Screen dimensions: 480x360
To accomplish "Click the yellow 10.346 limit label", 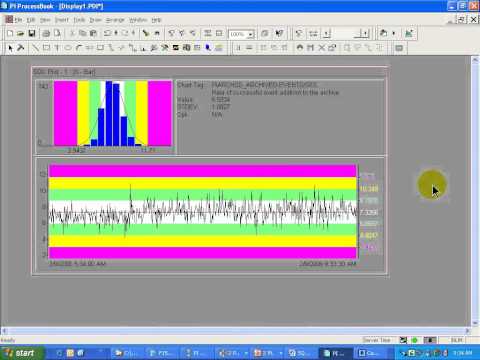I will pyautogui.click(x=369, y=189).
